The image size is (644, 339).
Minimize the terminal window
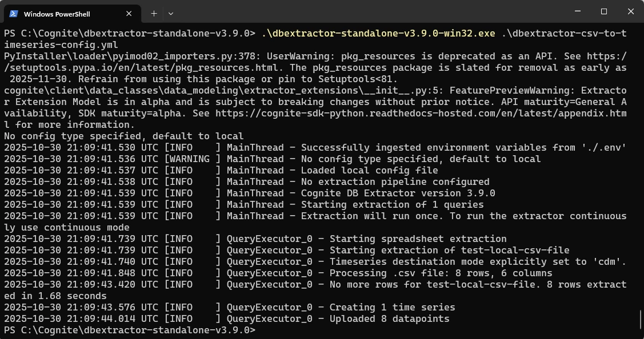(x=578, y=11)
